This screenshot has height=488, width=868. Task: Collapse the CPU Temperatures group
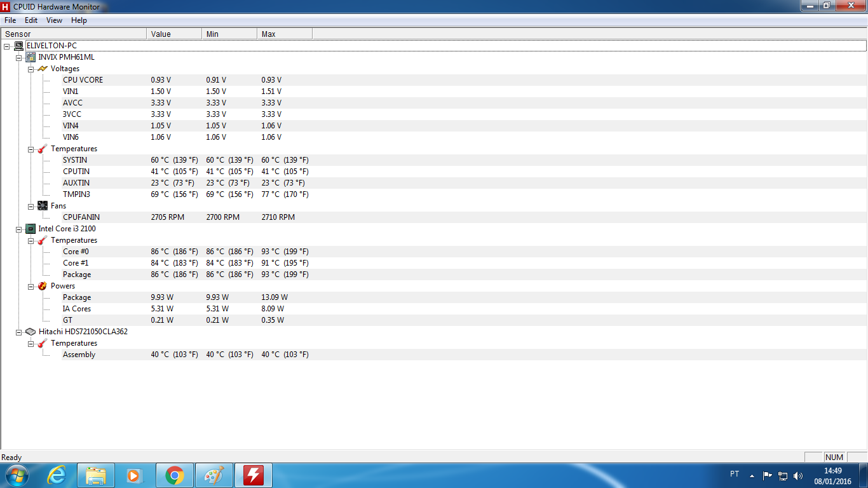[x=31, y=240]
